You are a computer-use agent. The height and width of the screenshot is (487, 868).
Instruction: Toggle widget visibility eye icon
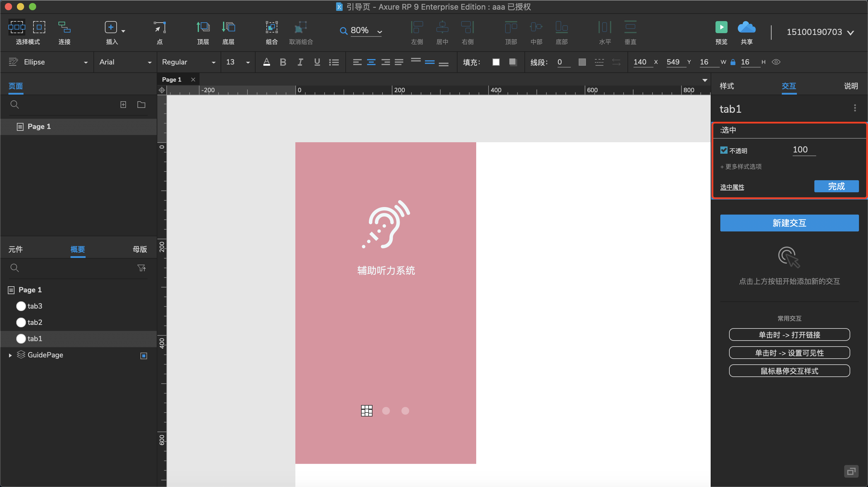pyautogui.click(x=776, y=62)
